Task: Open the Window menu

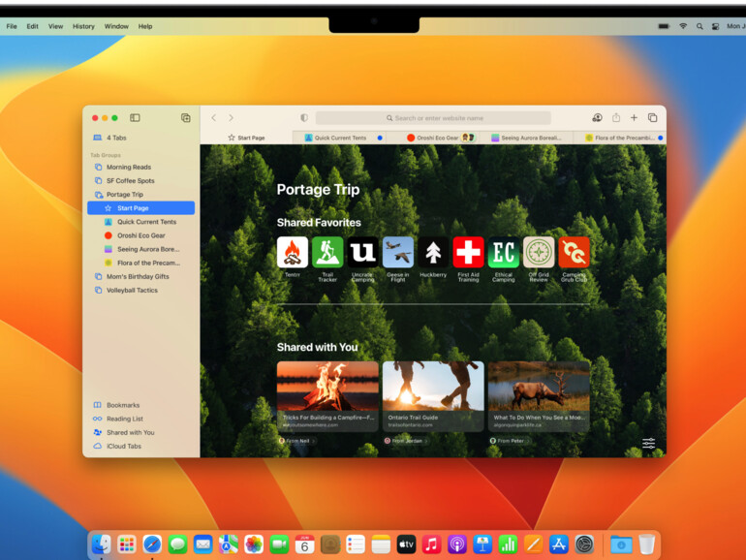Action: (x=116, y=26)
